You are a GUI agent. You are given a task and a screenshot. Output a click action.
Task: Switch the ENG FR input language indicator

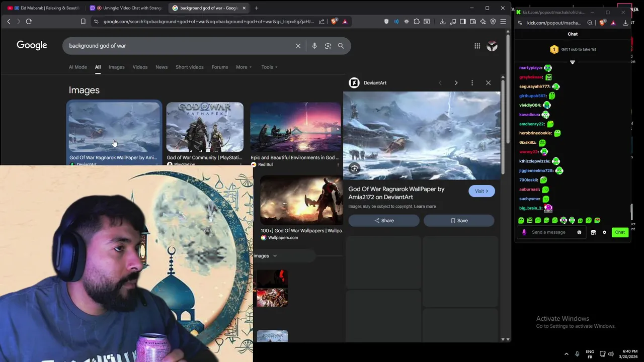[590, 354]
